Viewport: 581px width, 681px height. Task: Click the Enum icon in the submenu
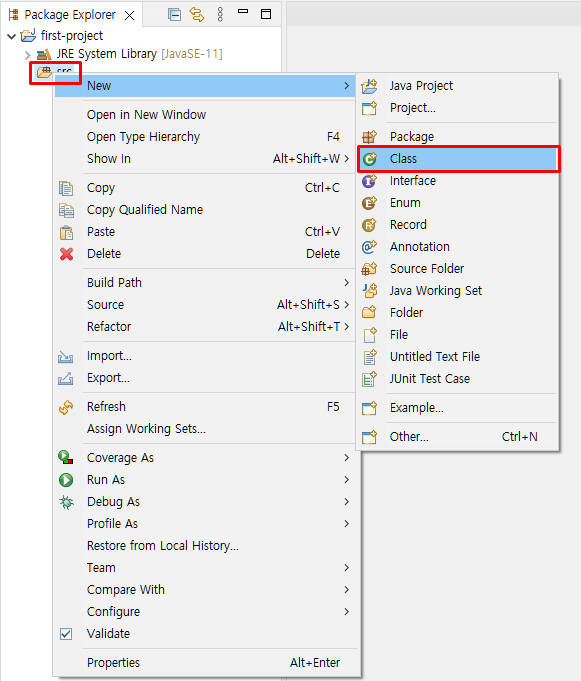369,203
